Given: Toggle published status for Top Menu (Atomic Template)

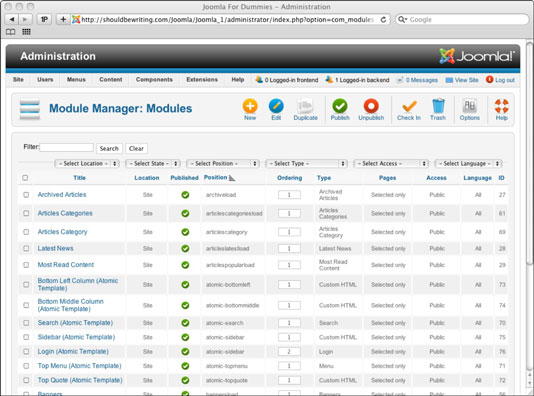Looking at the screenshot, I should (x=185, y=366).
